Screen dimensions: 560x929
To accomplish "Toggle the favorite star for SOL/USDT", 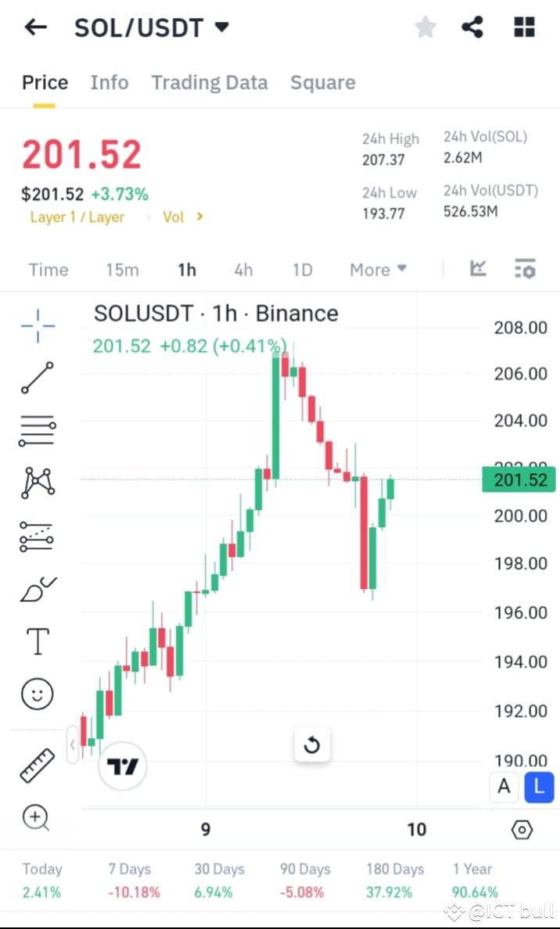I will tap(425, 27).
